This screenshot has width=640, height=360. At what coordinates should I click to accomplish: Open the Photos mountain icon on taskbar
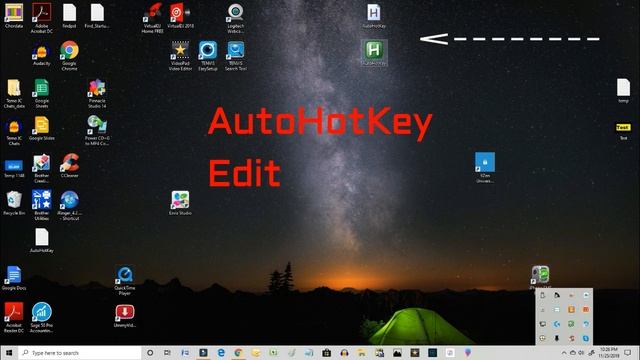click(397, 353)
